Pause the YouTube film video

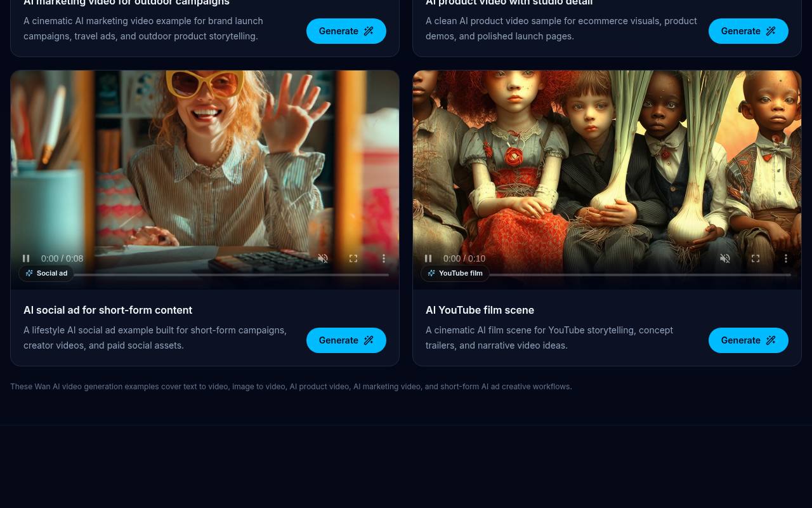tap(428, 258)
